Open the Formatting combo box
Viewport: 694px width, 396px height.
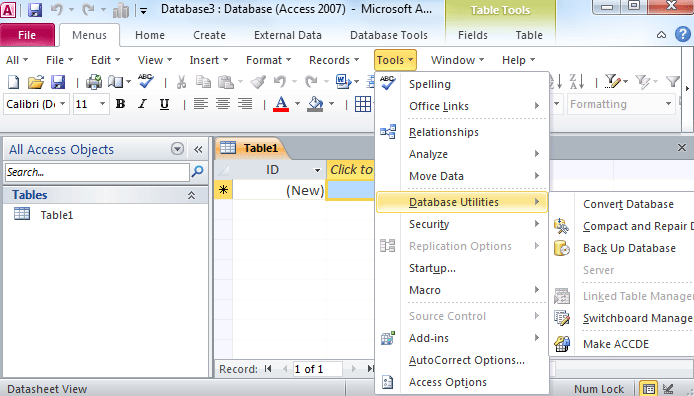click(x=621, y=104)
